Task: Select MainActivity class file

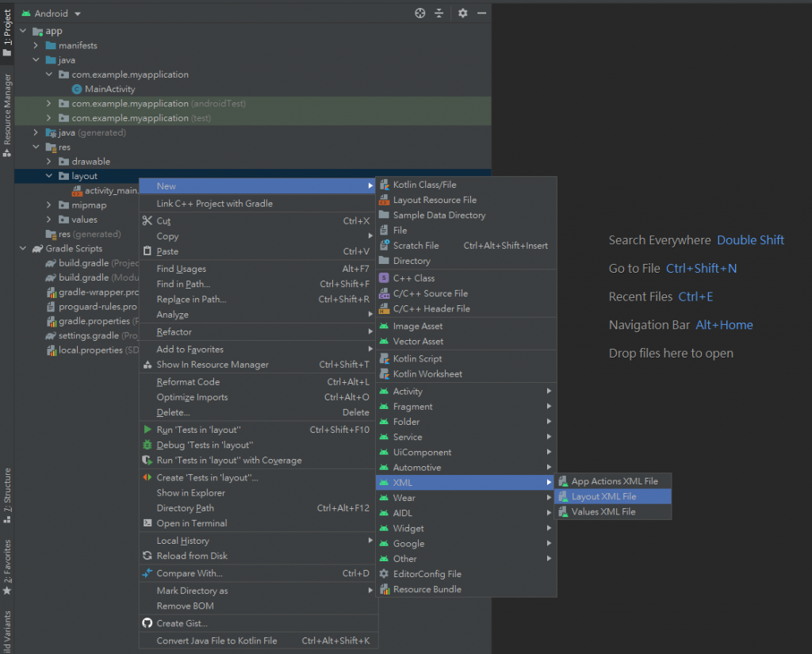Action: [x=104, y=89]
